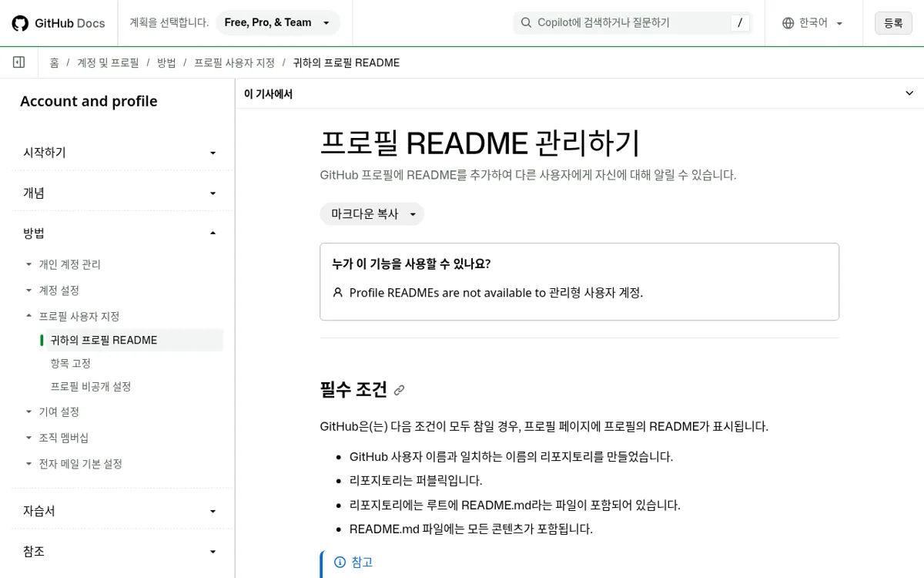Click the person icon in availability box
Screen dimensions: 924x578
(x=337, y=293)
